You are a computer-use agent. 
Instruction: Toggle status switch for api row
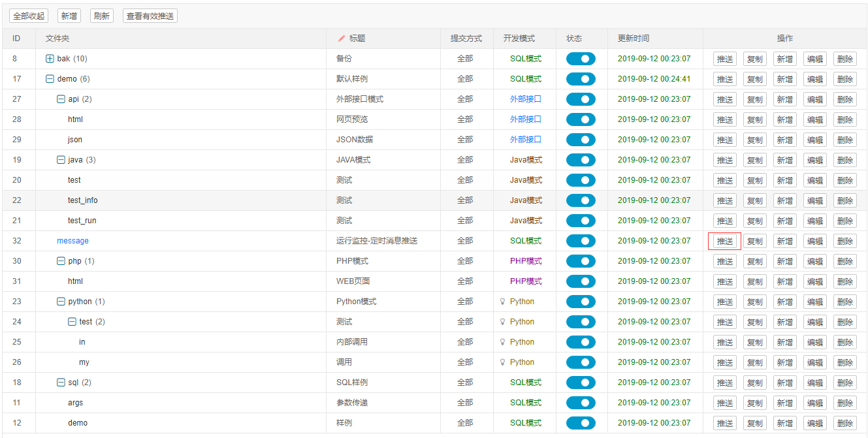(581, 99)
